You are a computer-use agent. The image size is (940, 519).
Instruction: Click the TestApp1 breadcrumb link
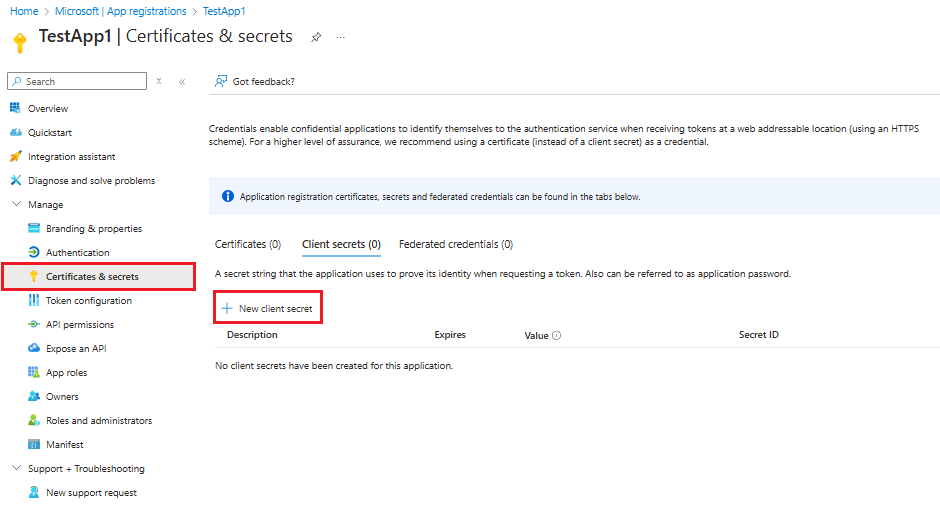click(x=224, y=11)
